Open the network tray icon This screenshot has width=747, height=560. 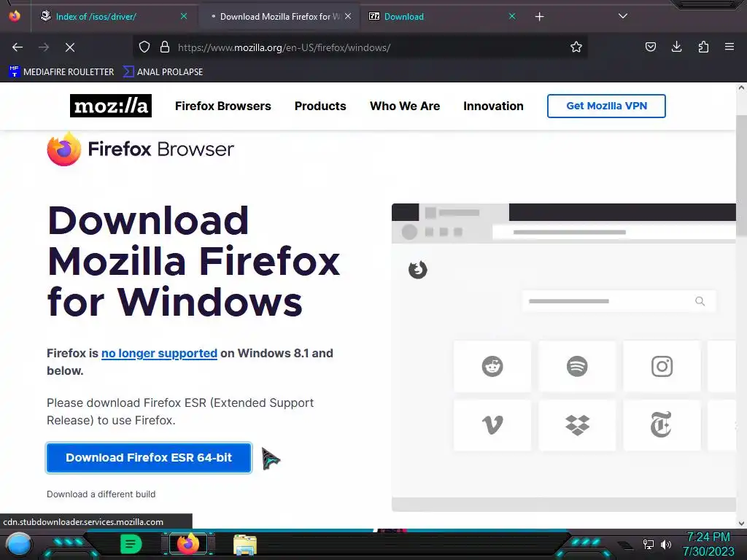click(649, 544)
